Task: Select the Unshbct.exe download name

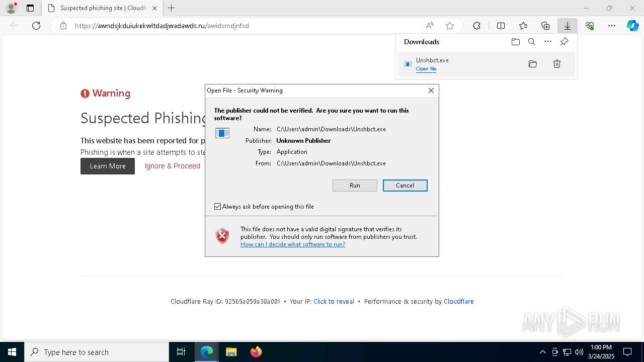Action: pos(432,60)
